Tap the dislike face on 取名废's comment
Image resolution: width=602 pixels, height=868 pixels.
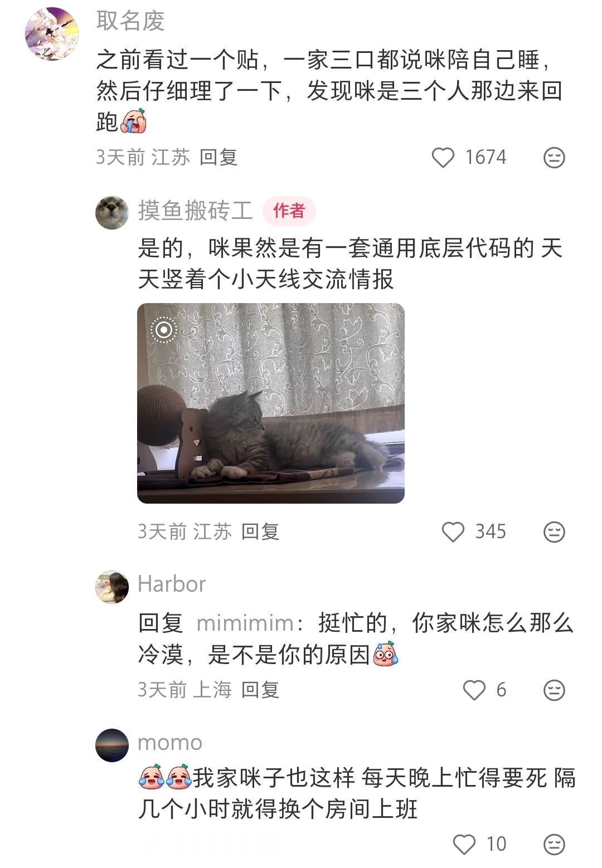pos(554,158)
